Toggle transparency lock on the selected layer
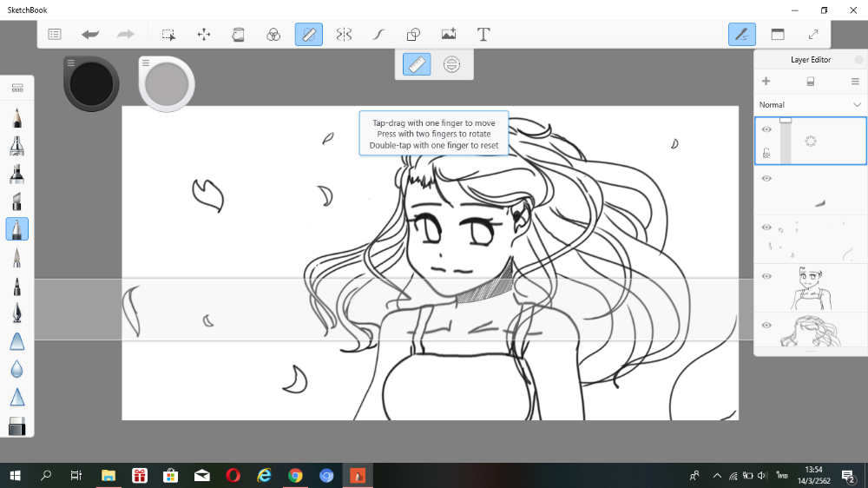 (766, 153)
